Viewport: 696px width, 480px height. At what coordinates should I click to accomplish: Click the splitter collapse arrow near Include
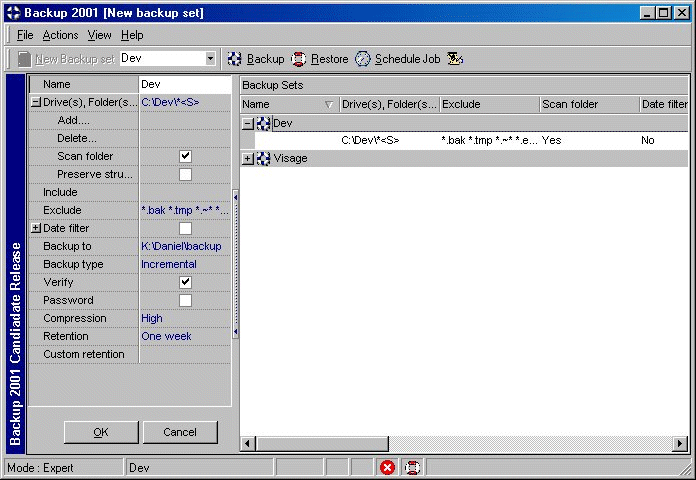(x=236, y=197)
